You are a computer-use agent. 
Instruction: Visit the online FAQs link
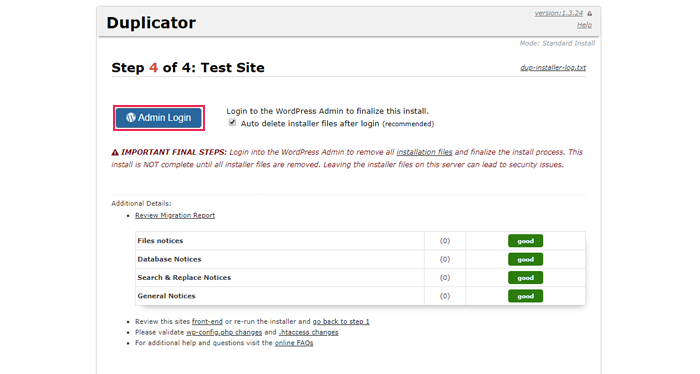(294, 343)
